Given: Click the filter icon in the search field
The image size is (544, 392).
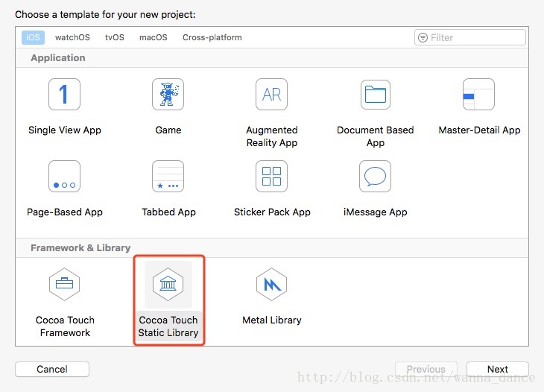Looking at the screenshot, I should (423, 37).
